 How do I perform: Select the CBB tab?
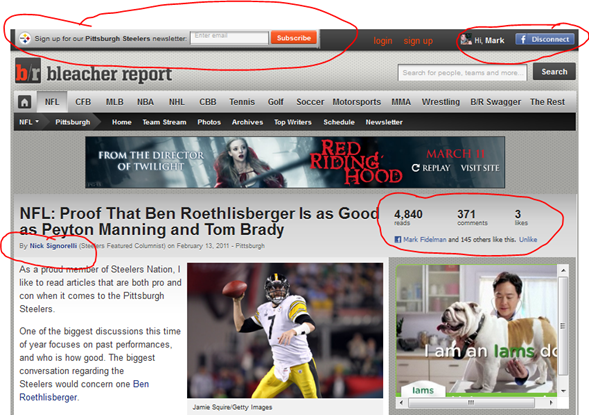click(x=208, y=102)
